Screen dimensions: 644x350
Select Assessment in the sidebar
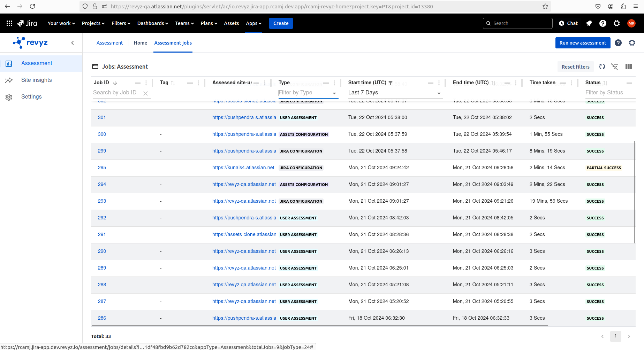41,63
